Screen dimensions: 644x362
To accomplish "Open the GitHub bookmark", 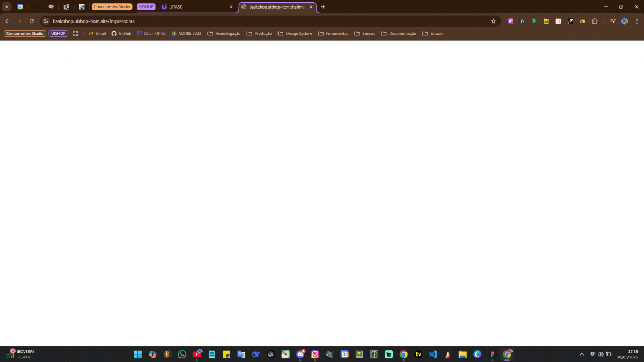I will pos(121,33).
